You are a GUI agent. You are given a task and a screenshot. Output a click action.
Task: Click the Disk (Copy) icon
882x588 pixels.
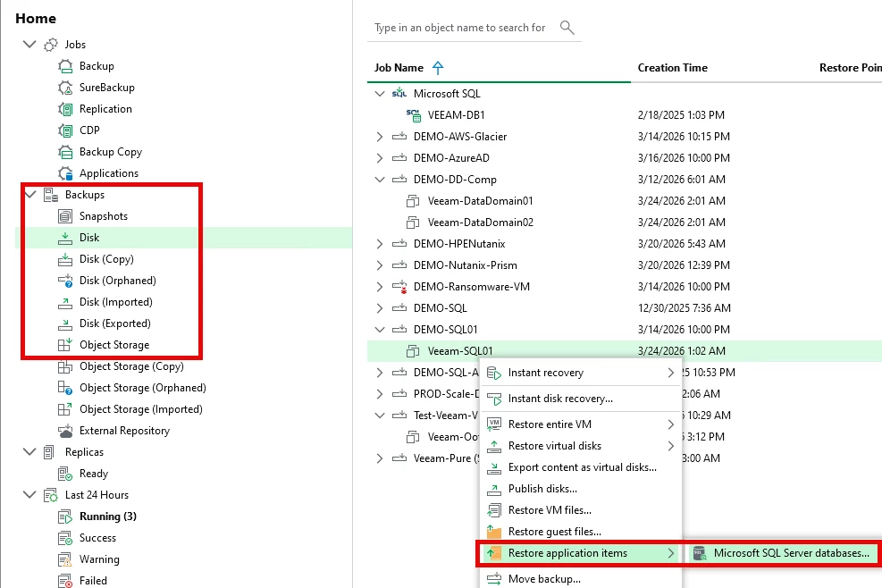point(65,259)
